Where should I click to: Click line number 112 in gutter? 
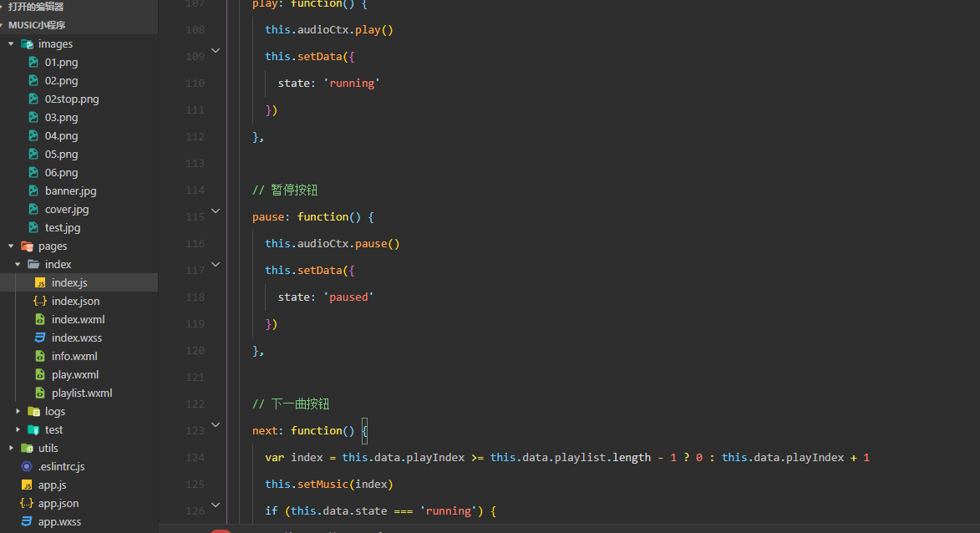(195, 137)
